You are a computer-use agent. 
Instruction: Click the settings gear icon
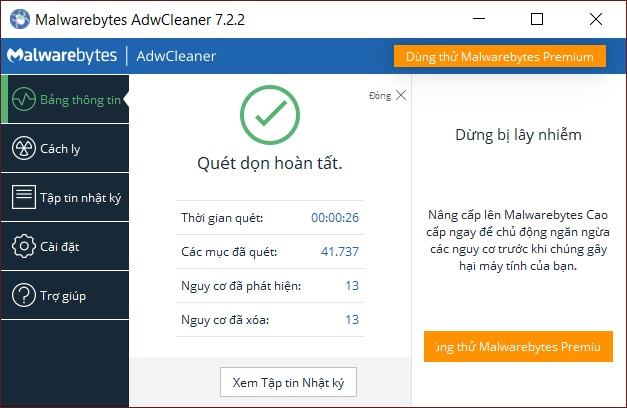(24, 246)
